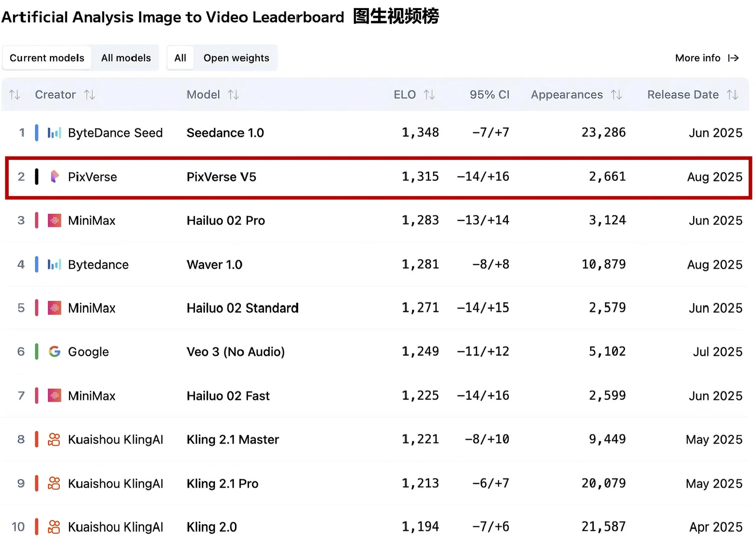
Task: Select the Veo 3 (No Audio) model name
Action: pos(235,352)
